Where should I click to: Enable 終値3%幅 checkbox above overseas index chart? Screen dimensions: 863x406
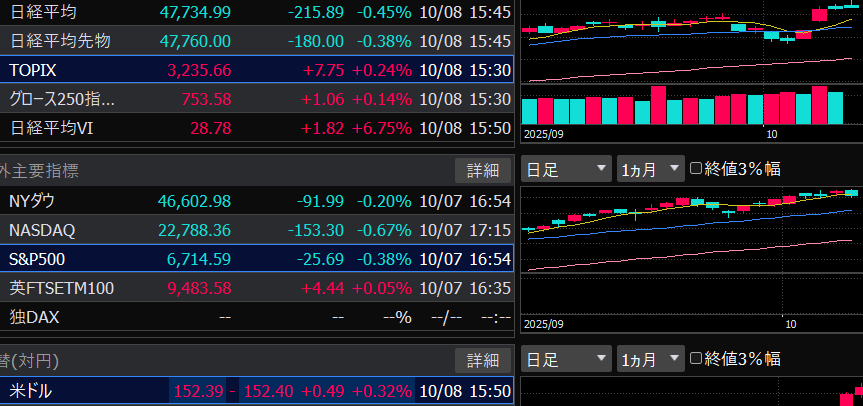pos(697,169)
